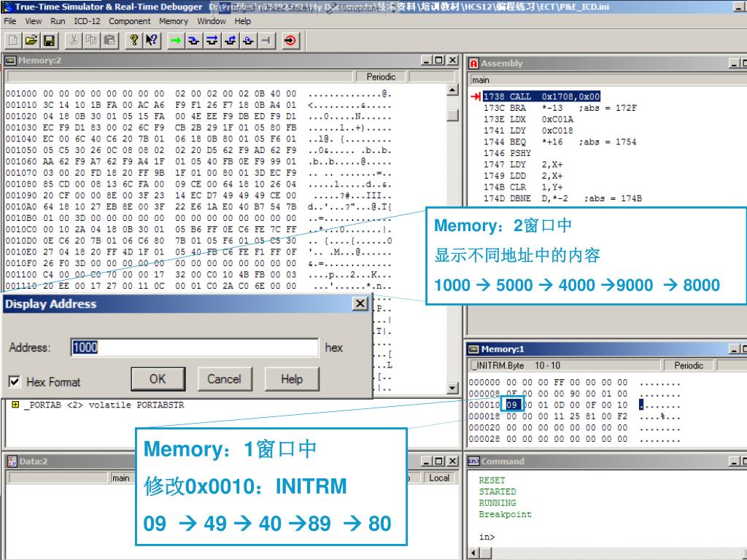This screenshot has height=560, width=747.
Task: Select highlighted byte 09 in Memory:1
Action: [x=511, y=405]
